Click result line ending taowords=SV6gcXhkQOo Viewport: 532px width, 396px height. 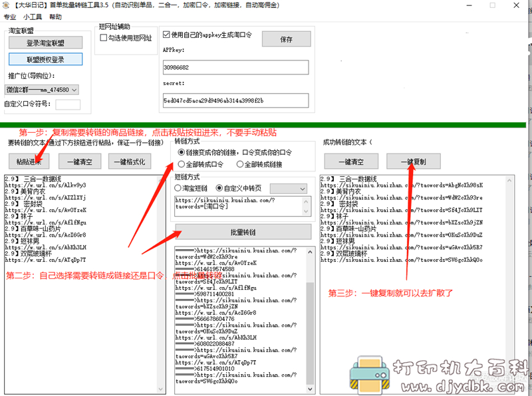coord(402,260)
